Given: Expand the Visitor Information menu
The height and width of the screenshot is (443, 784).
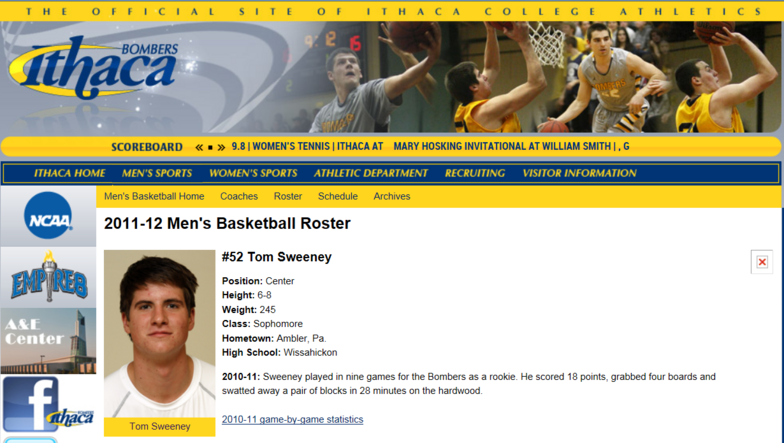Looking at the screenshot, I should [580, 173].
